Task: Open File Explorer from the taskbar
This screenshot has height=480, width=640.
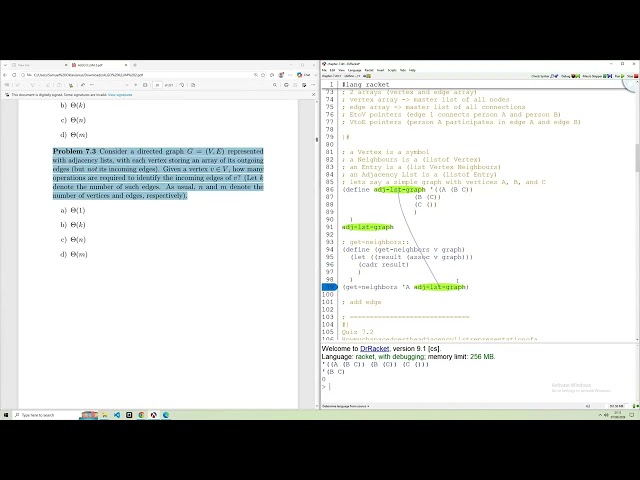Action: [x=104, y=415]
